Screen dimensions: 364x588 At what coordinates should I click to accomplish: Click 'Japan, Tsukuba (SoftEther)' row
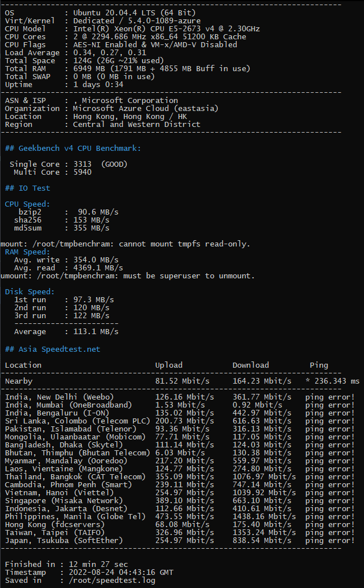[180, 541]
